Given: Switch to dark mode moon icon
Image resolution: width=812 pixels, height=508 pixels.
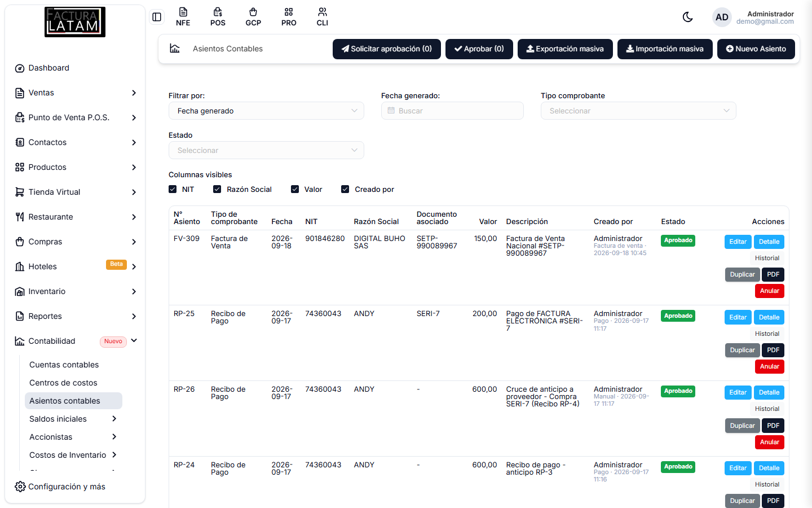Looking at the screenshot, I should pyautogui.click(x=688, y=17).
